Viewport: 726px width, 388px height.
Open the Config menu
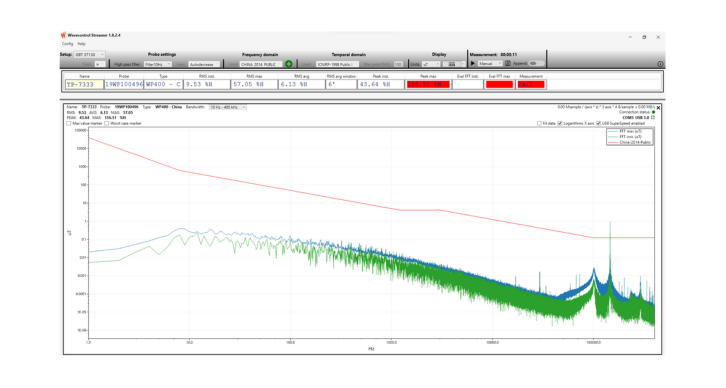coord(68,44)
